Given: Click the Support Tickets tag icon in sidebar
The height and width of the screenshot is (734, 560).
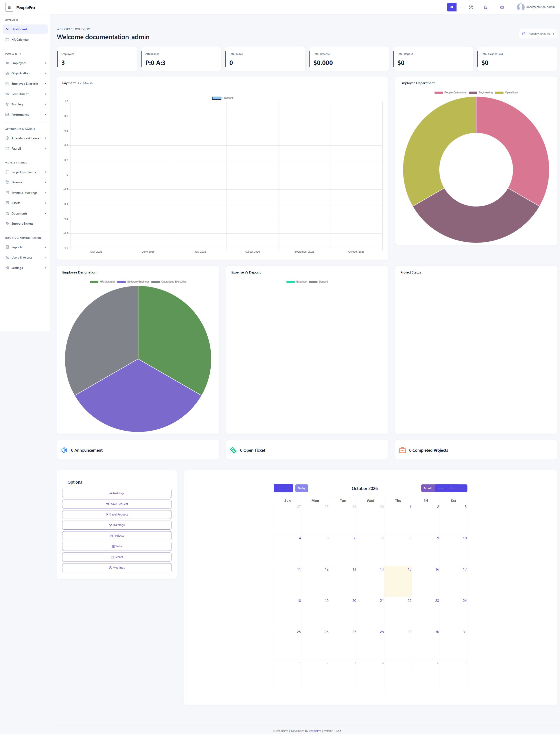Looking at the screenshot, I should 7,224.
